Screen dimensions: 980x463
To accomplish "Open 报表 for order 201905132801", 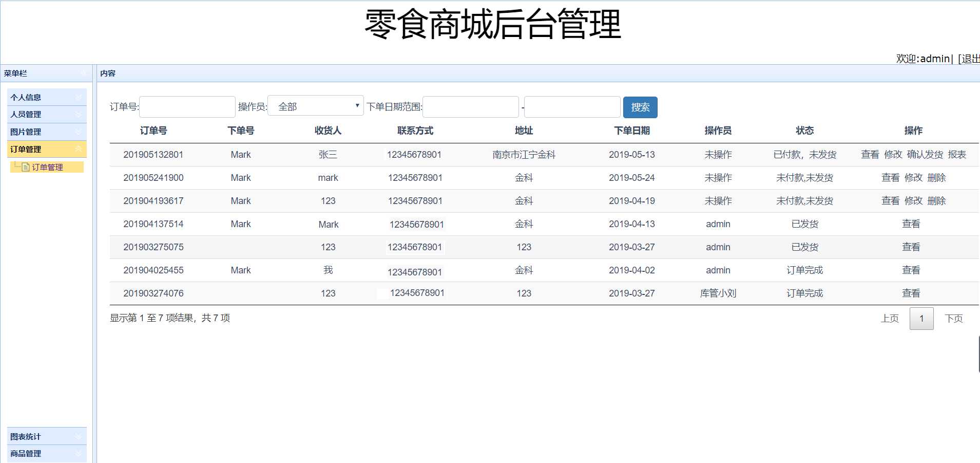I will 957,155.
